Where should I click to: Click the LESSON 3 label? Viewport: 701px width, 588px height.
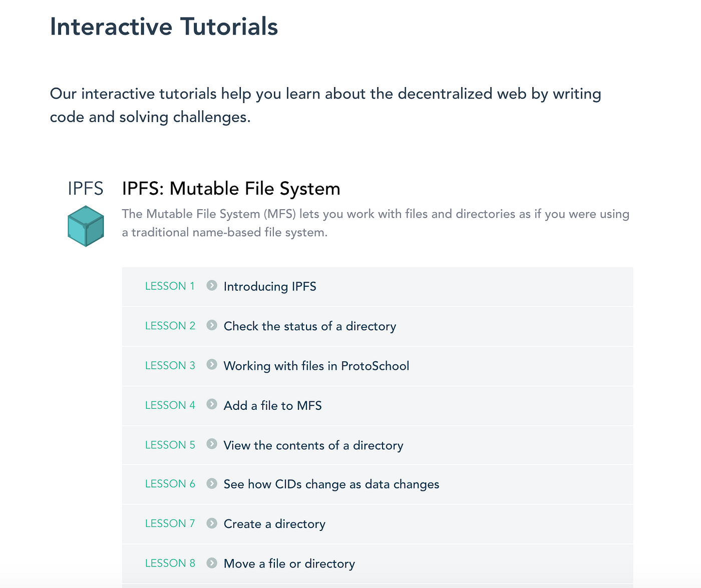(170, 365)
